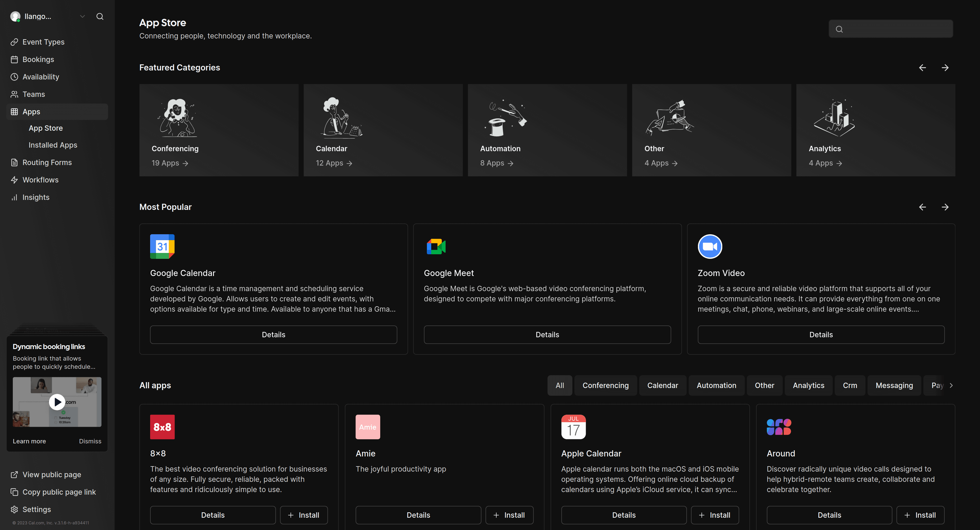The width and height of the screenshot is (980, 530).
Task: Expand more filter tabs with right chevron
Action: 951,385
